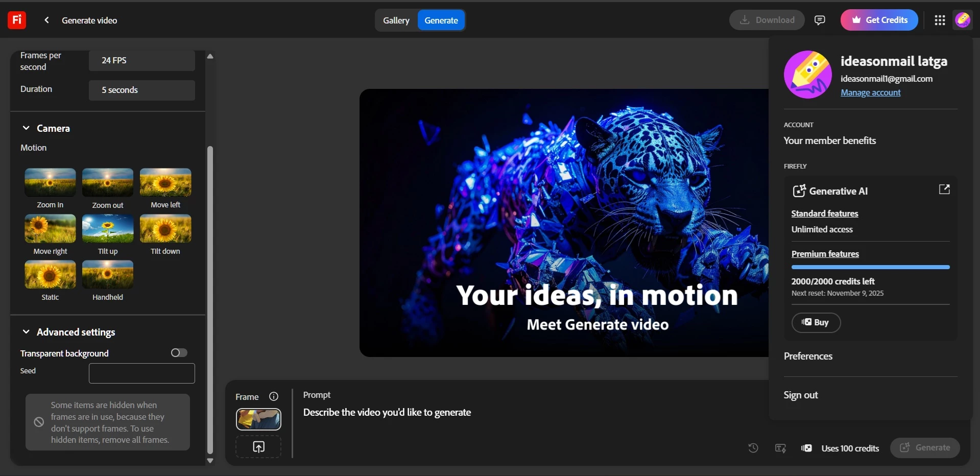Viewport: 980px width, 476px height.
Task: Open Generative AI external link icon
Action: click(944, 189)
